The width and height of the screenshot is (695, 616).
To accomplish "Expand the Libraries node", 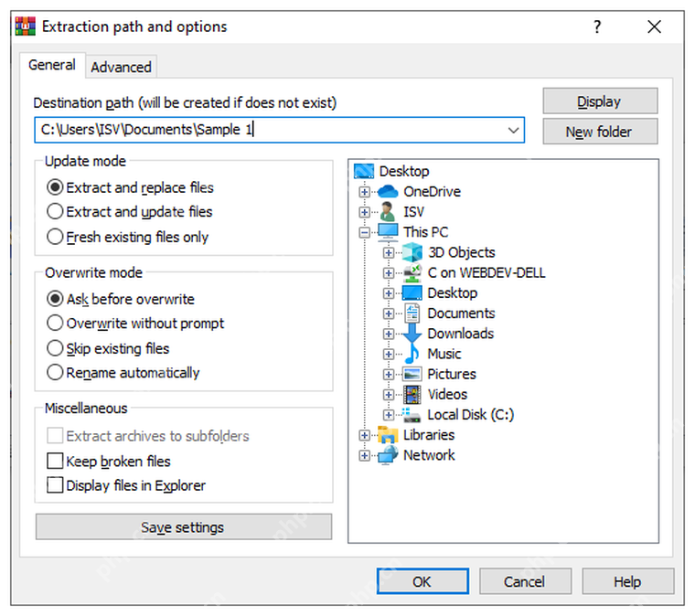I will click(364, 435).
